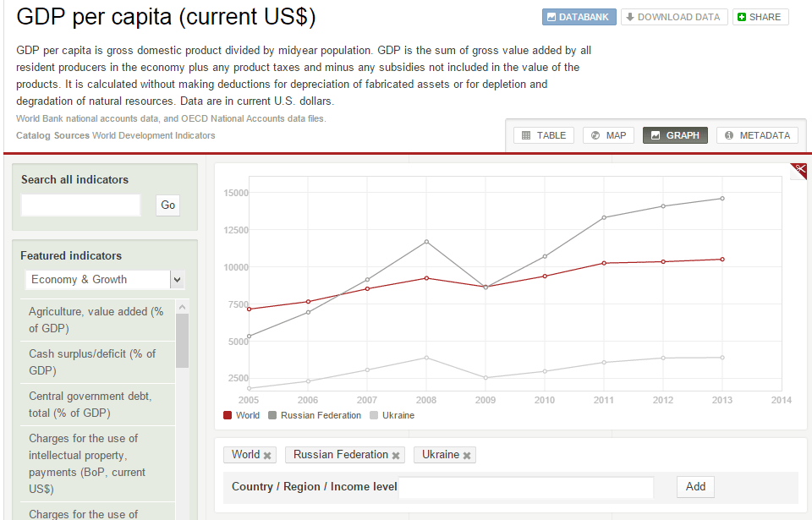This screenshot has width=812, height=520.
Task: Open Cash surplus/deficit (% of GDP)
Action: [x=97, y=362]
